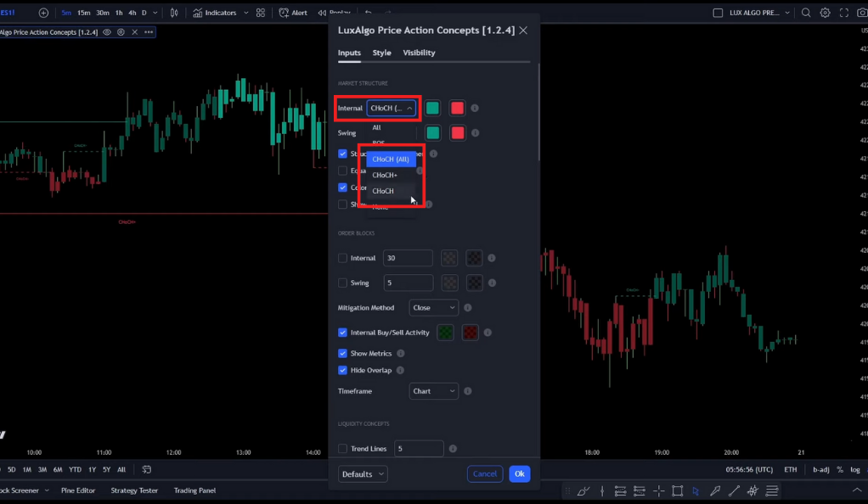Create an Alert from the toolbar
The image size is (868, 504).
[x=293, y=13]
